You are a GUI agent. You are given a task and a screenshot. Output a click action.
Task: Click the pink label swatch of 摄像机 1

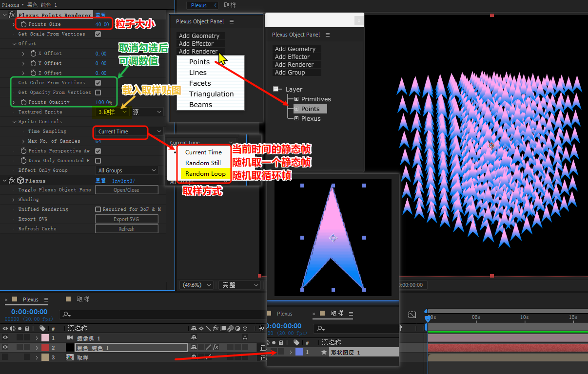(x=45, y=337)
